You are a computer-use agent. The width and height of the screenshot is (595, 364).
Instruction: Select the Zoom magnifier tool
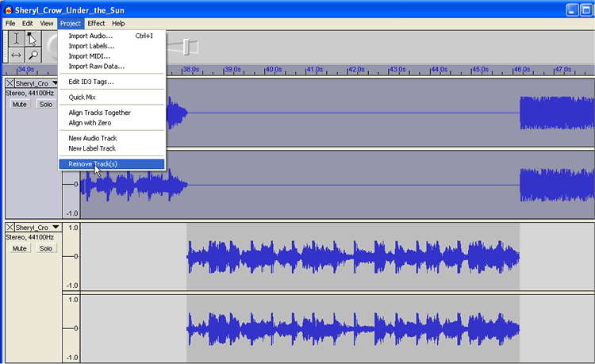click(33, 55)
